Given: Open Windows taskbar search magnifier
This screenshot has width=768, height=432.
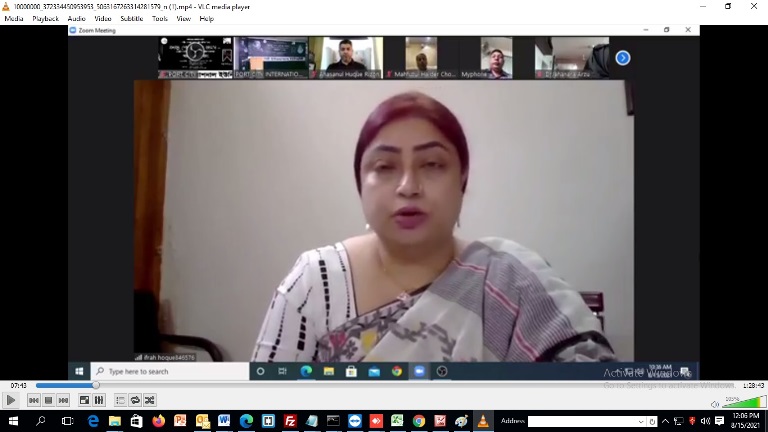Looking at the screenshot, I should (x=41, y=421).
